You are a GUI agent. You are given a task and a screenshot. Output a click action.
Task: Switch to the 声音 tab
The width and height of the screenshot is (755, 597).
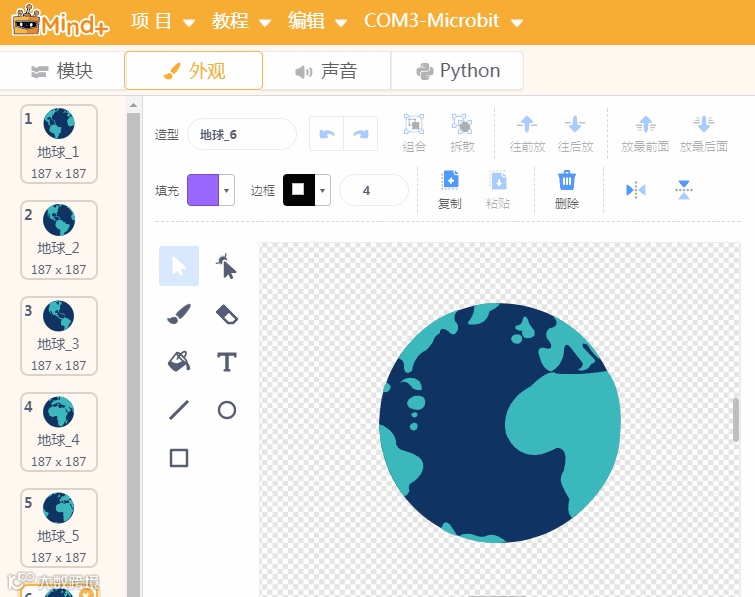point(326,71)
